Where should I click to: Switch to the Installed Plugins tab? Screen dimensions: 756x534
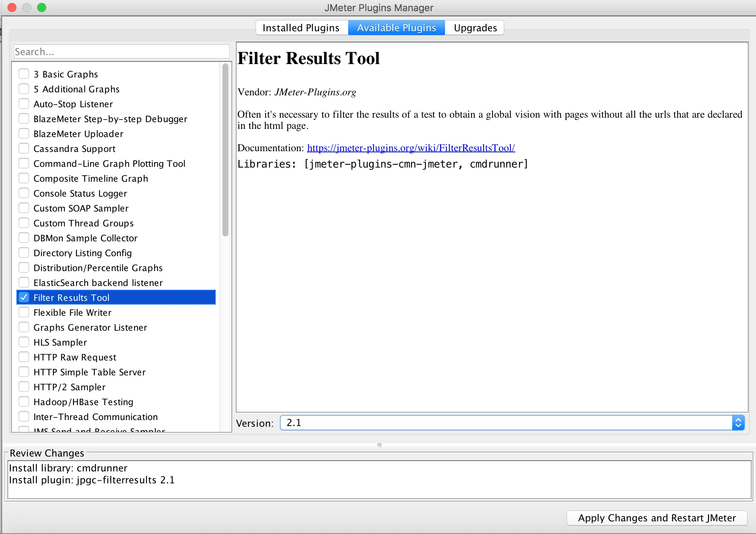[x=301, y=28]
